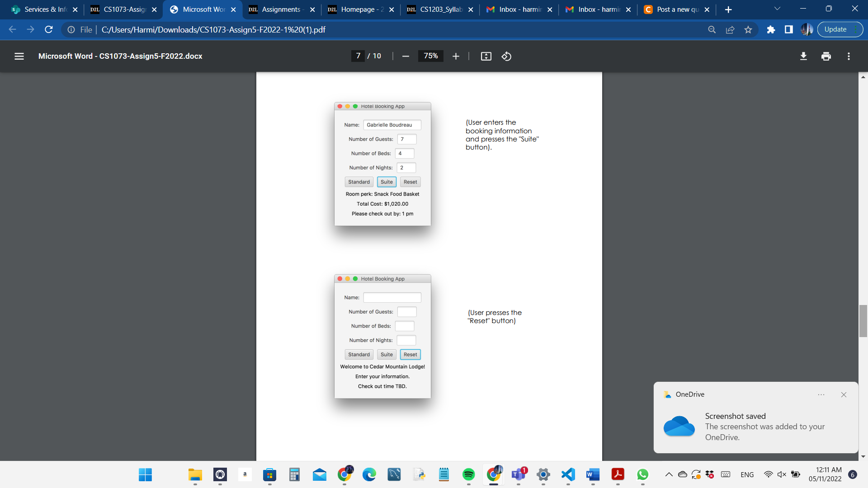868x488 pixels.
Task: Click the vertical scrollbar thumb
Action: (863, 321)
